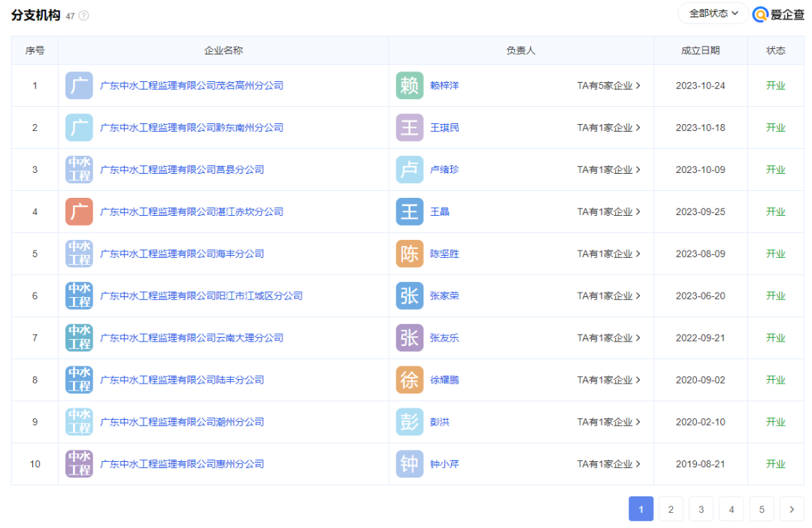Expand TA有5家企业 for 赖梓洋

pos(608,86)
